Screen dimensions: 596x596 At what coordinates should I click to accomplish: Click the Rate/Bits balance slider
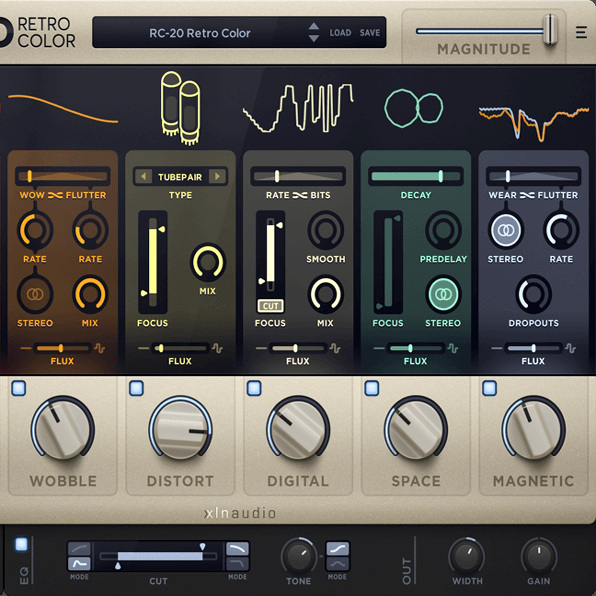(x=298, y=176)
